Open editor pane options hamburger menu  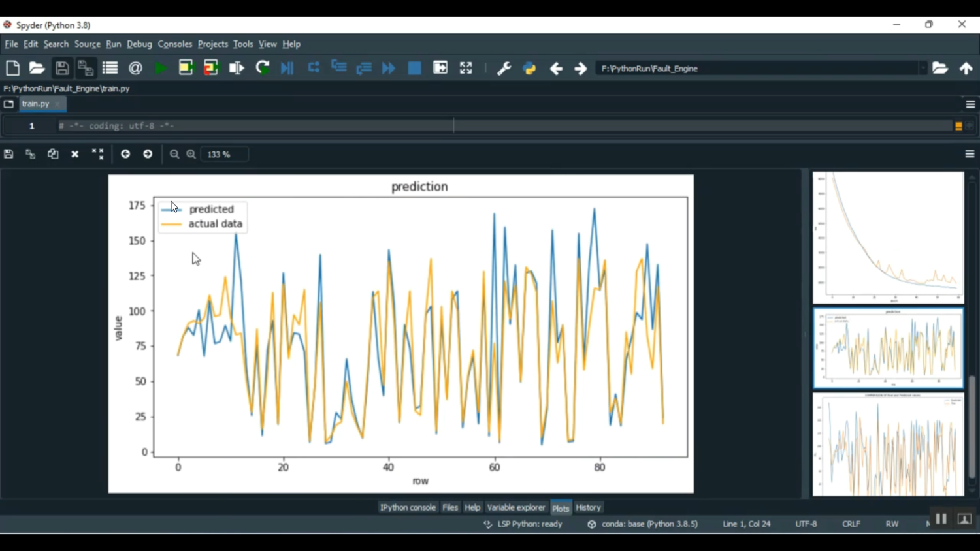point(970,104)
